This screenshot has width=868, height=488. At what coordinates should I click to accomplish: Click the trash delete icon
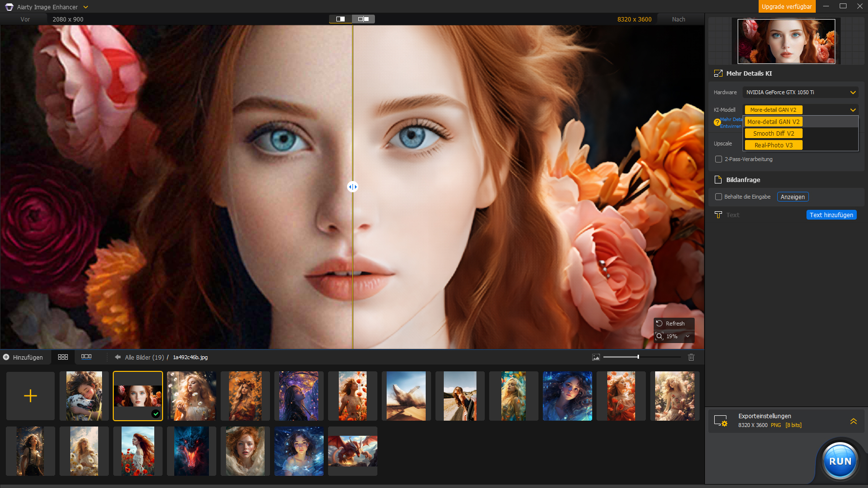point(691,357)
